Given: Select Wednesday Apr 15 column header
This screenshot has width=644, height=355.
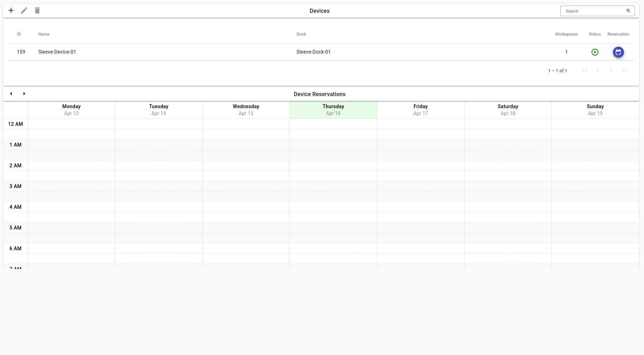Looking at the screenshot, I should point(246,110).
